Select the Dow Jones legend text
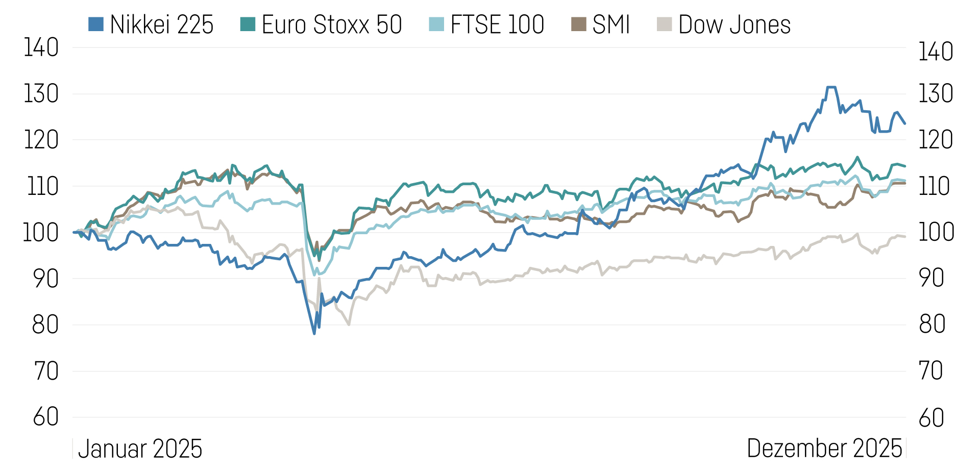Viewport: 980px width, 474px height. coord(734,24)
